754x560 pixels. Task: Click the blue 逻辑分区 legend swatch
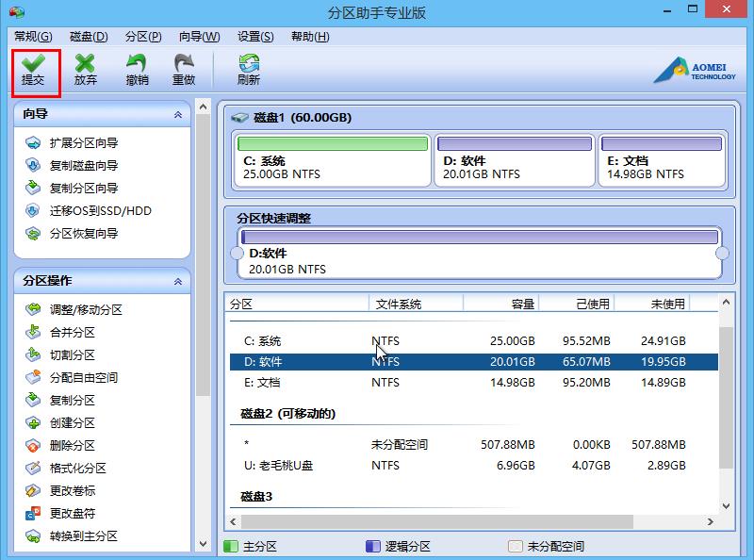372,546
